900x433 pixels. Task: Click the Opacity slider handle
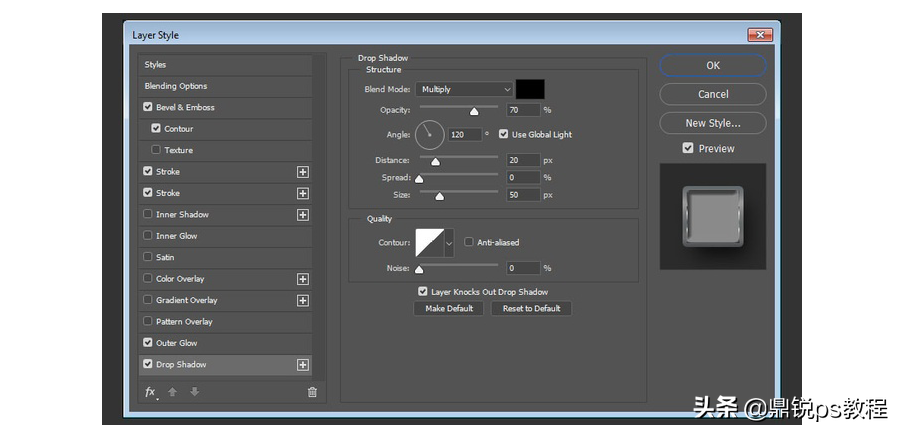tap(474, 111)
